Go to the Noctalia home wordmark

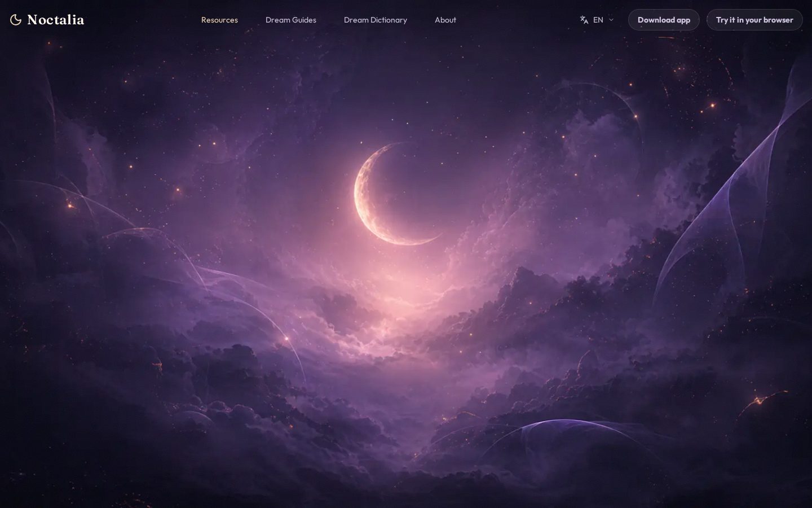[55, 20]
